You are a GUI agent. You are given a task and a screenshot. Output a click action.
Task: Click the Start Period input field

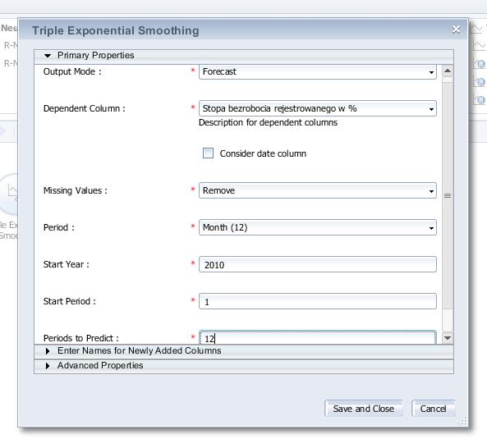[x=318, y=301]
